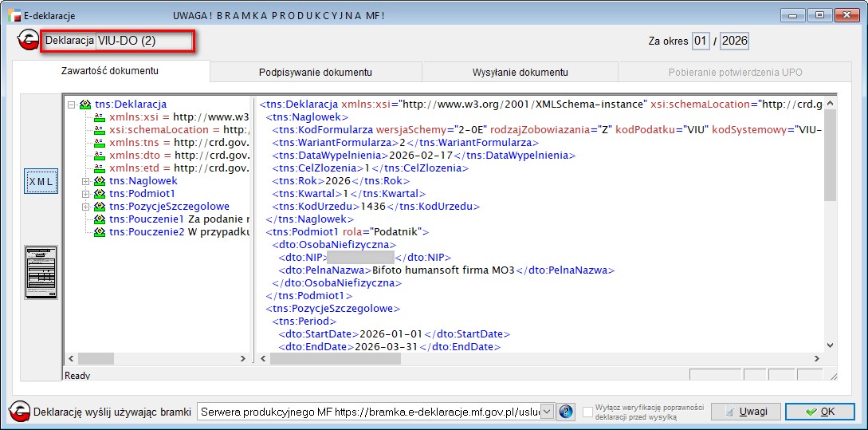Toggle the disable declaration verification checkbox
868x430 pixels.
click(x=588, y=412)
